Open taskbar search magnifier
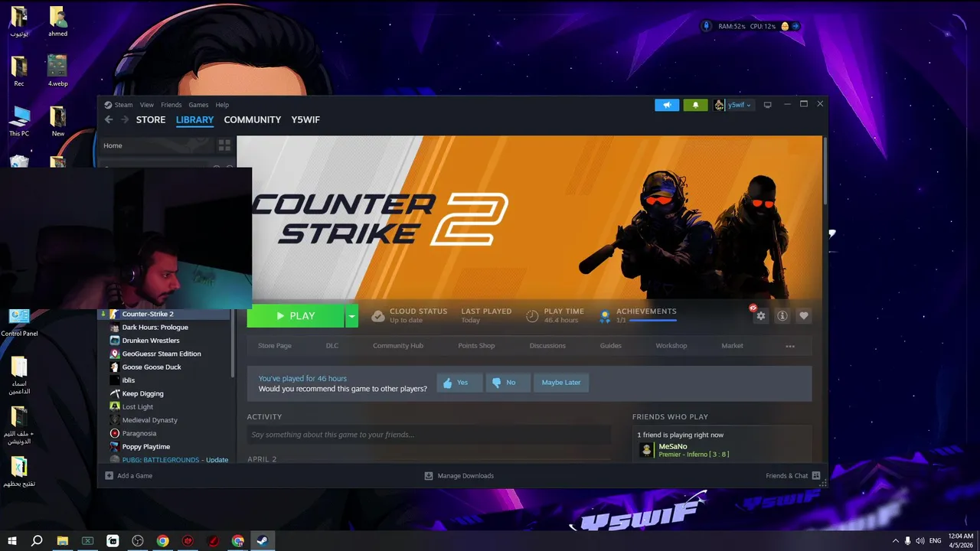 pyautogui.click(x=37, y=540)
